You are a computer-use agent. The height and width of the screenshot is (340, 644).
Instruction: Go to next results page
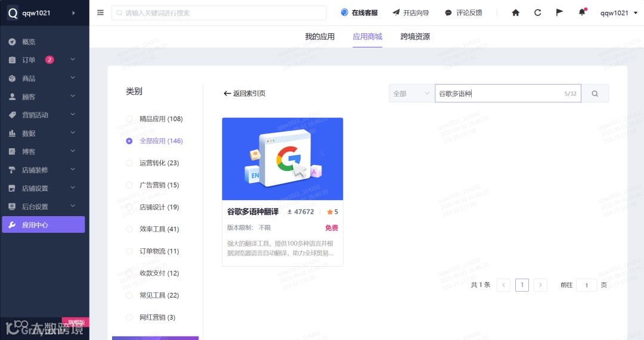[x=540, y=285]
